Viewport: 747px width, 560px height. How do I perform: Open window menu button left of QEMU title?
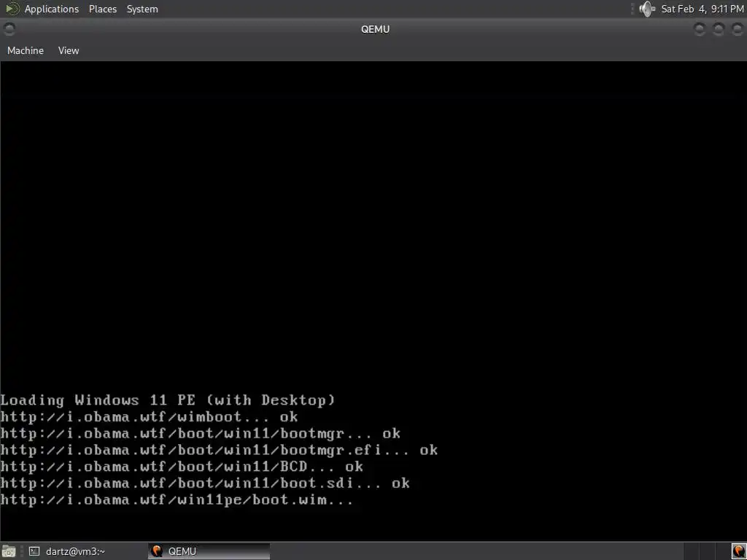point(9,29)
